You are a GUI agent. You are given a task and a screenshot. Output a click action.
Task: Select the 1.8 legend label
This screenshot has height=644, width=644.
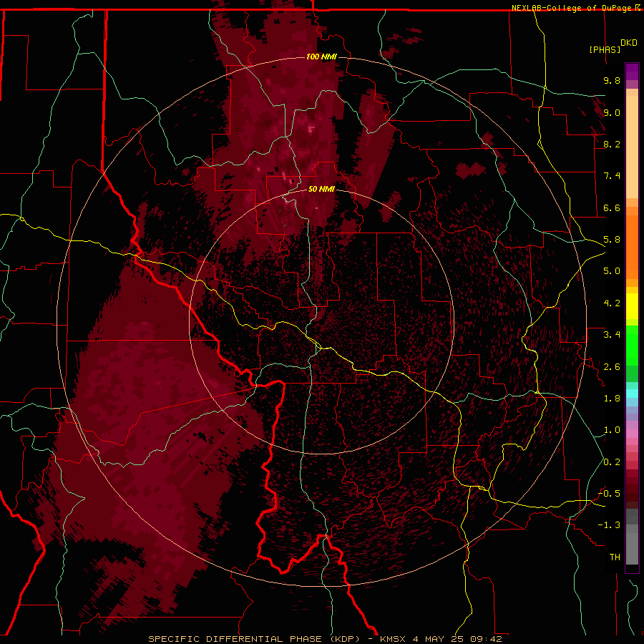point(612,399)
